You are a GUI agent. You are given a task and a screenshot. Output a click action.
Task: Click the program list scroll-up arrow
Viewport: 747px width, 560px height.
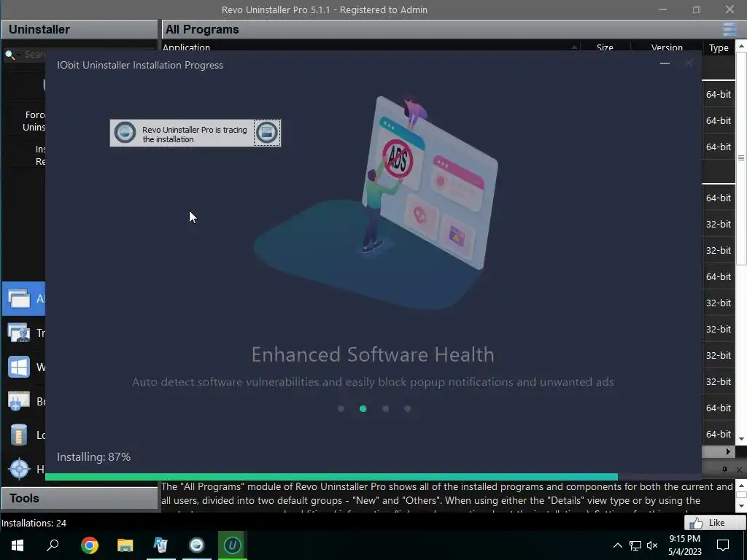click(741, 47)
